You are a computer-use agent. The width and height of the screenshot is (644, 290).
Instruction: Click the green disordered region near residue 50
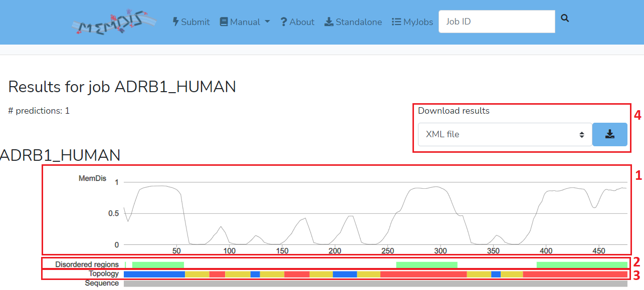coord(158,264)
